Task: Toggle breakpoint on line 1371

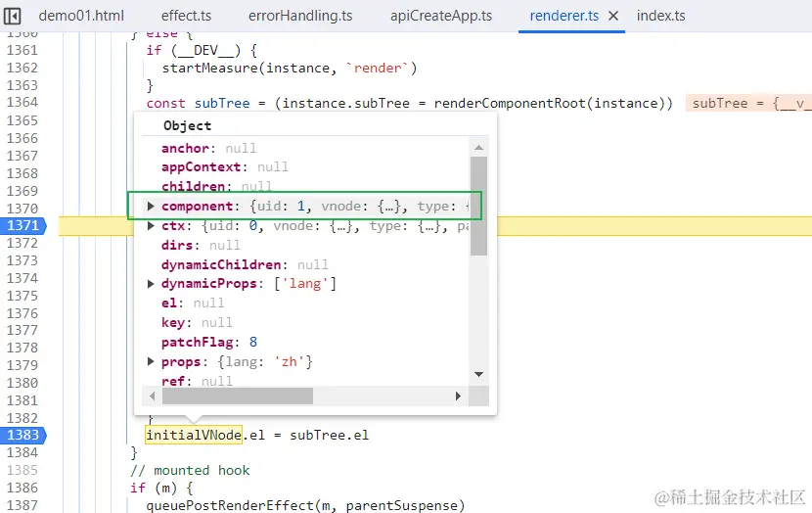Action: [23, 225]
